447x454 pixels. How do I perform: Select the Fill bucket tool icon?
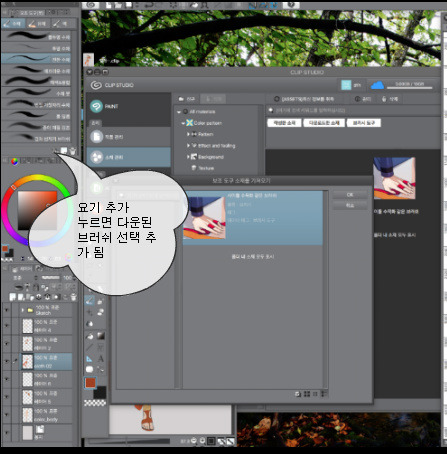click(90, 336)
